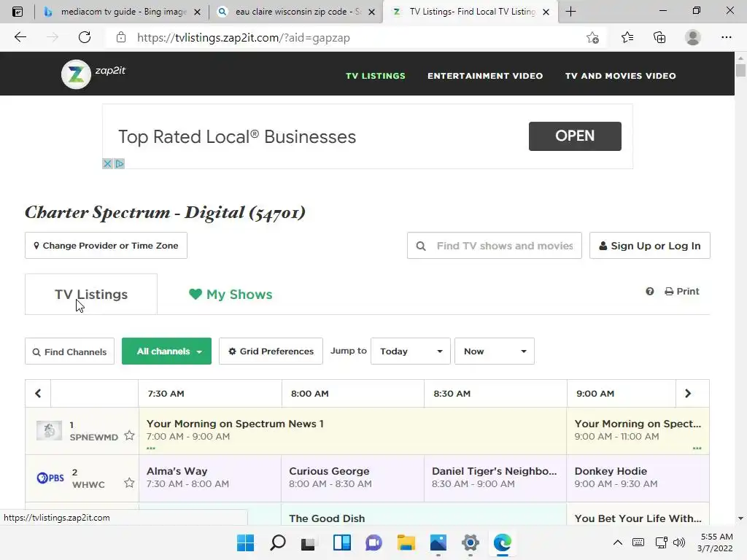The image size is (747, 560).
Task: Open the Chat taskbar icon
Action: (374, 542)
